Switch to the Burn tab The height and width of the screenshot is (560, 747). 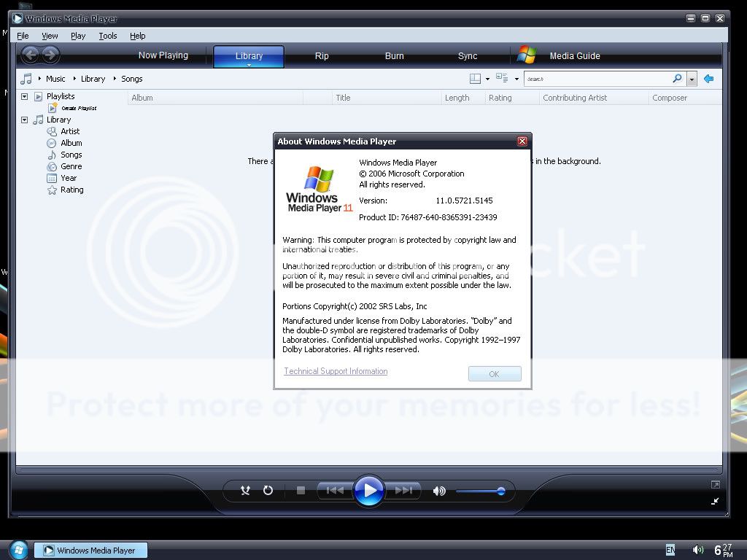pyautogui.click(x=394, y=56)
